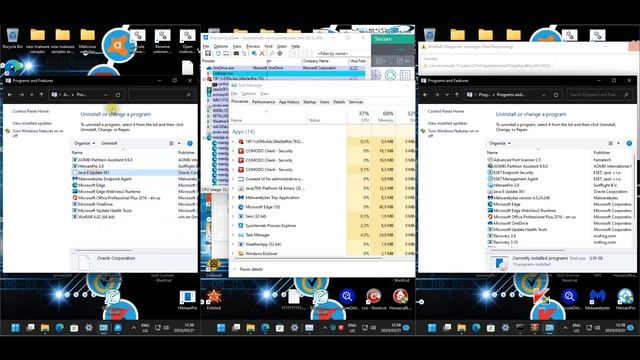The height and width of the screenshot is (360, 640).
Task: Switch to the Startup tab in Task Manager
Action: tap(309, 102)
